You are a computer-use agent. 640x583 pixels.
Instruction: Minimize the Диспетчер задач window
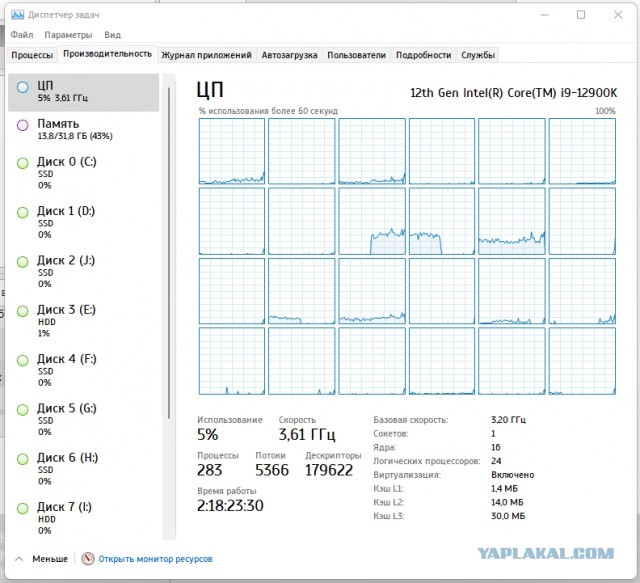[544, 15]
